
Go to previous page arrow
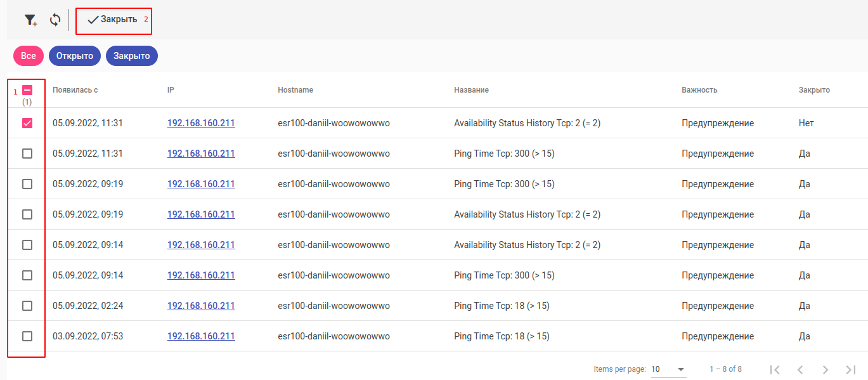[800, 369]
